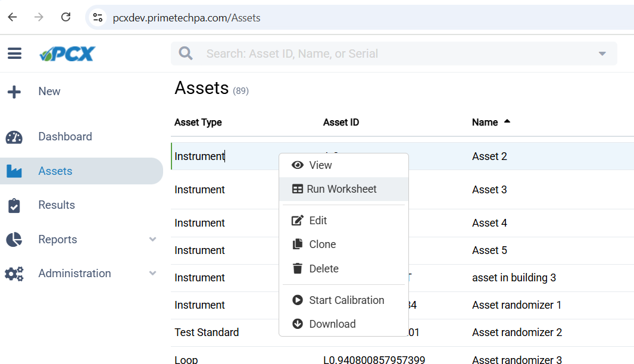This screenshot has height=364, width=634.
Task: Open site information icon in the address bar
Action: [98, 17]
